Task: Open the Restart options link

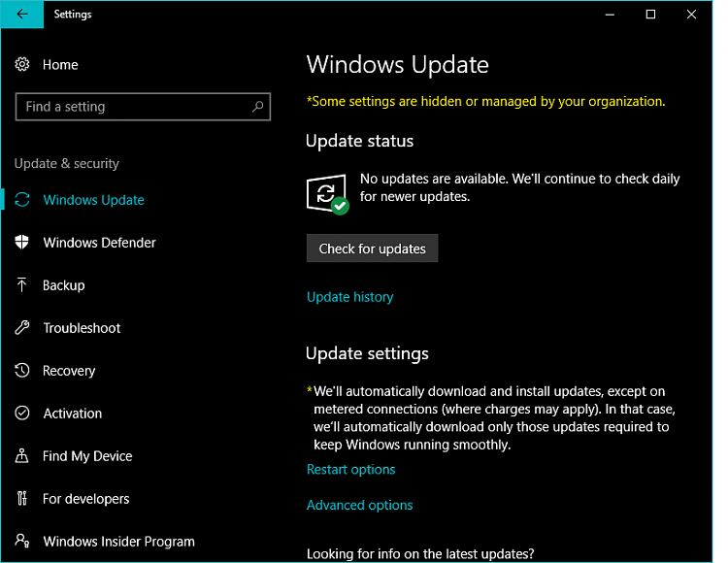Action: (351, 469)
